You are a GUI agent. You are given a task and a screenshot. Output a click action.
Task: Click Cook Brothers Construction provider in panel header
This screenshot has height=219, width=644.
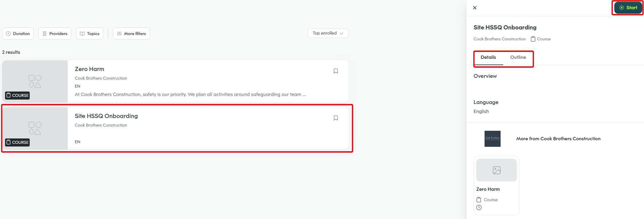point(499,39)
